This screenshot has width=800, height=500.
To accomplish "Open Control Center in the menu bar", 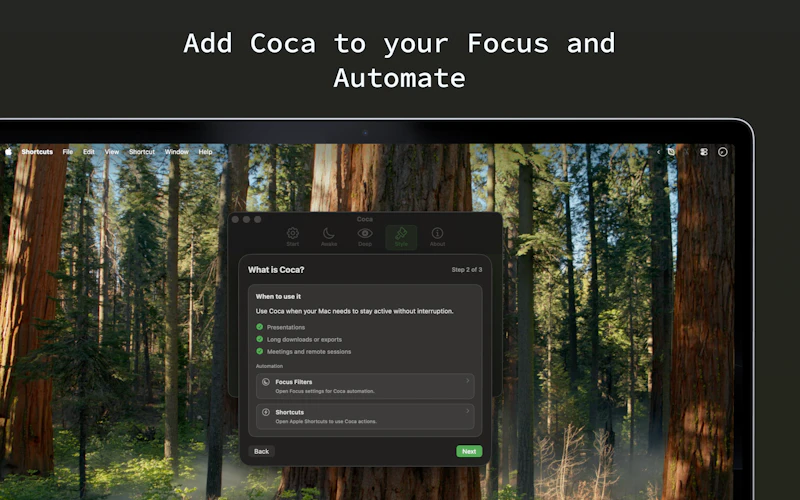I will pyautogui.click(x=704, y=152).
